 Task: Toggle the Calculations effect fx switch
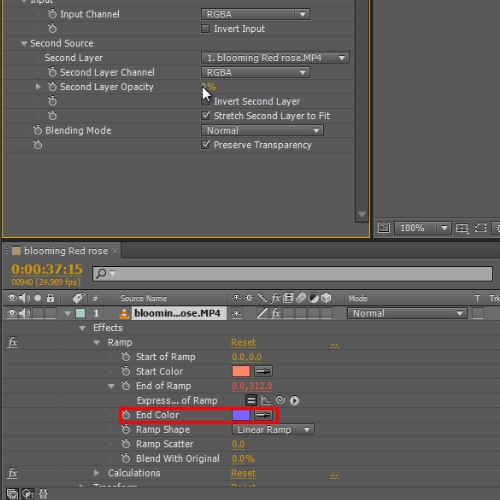[12, 473]
